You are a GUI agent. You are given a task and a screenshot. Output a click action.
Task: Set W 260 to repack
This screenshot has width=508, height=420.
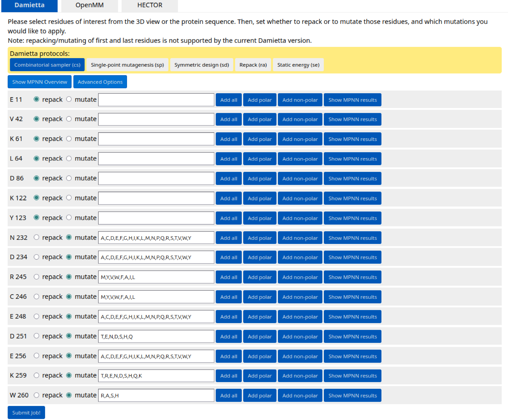point(37,395)
